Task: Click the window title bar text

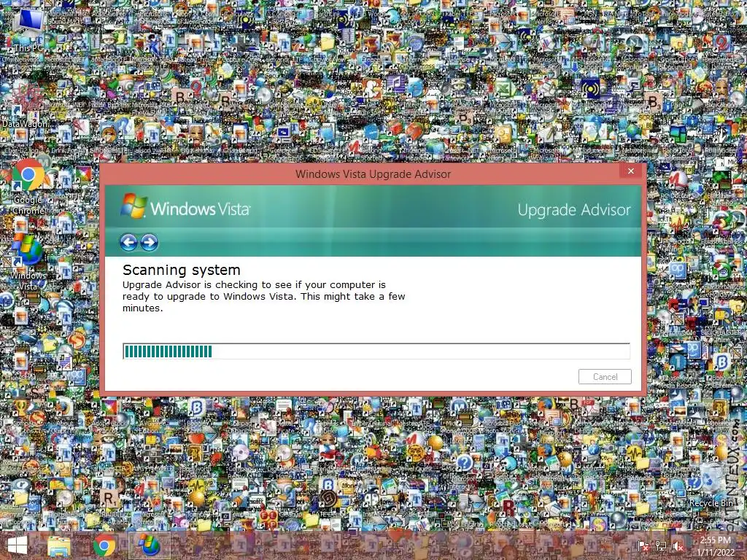Action: (x=373, y=174)
